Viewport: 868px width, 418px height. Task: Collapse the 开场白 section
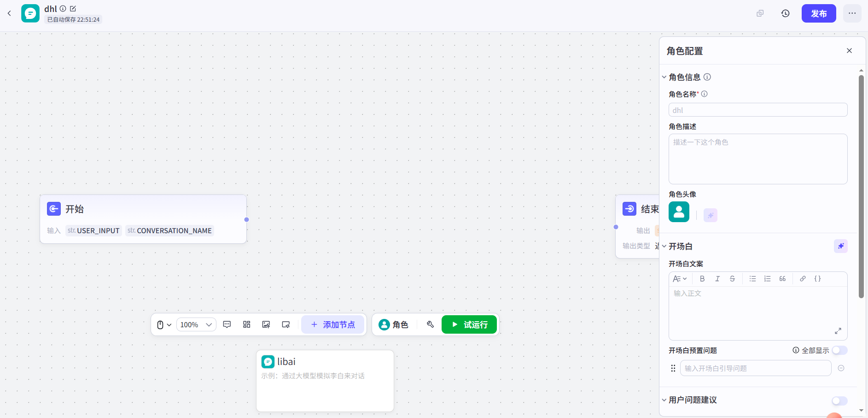[664, 246]
